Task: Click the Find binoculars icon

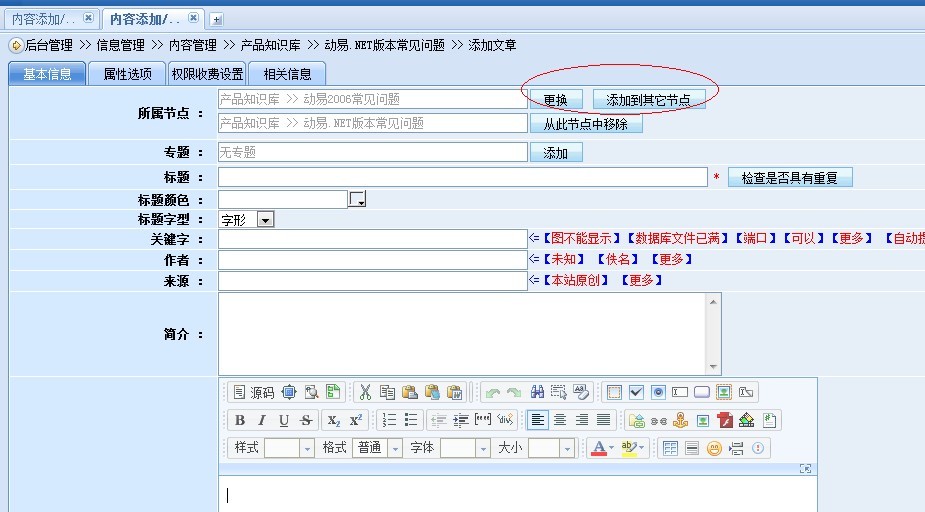Action: [537, 392]
